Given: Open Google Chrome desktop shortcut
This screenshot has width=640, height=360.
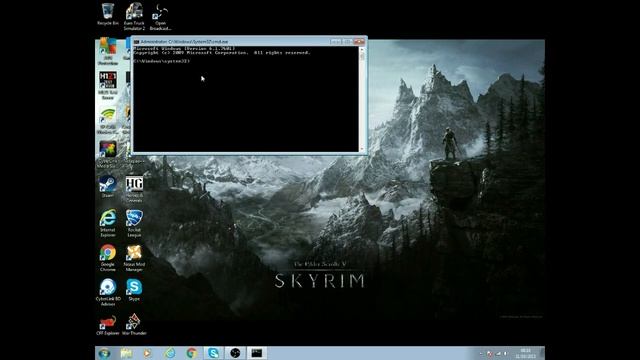Looking at the screenshot, I should tap(108, 257).
